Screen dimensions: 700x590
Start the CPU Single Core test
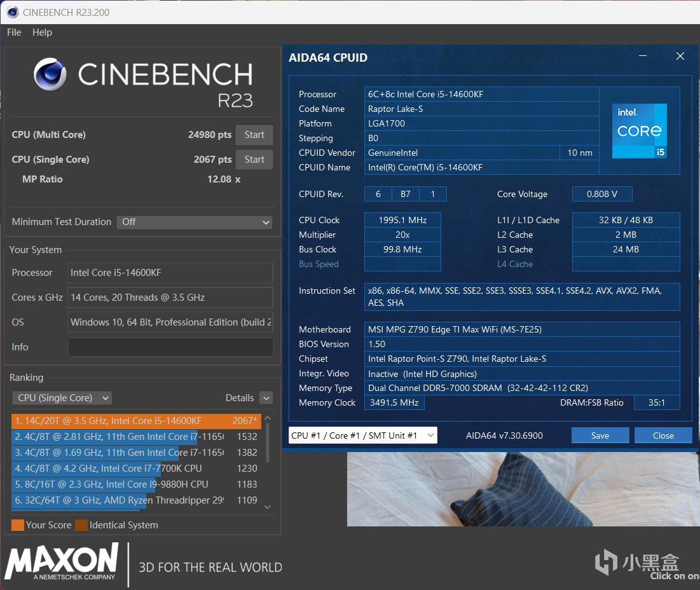click(x=254, y=160)
